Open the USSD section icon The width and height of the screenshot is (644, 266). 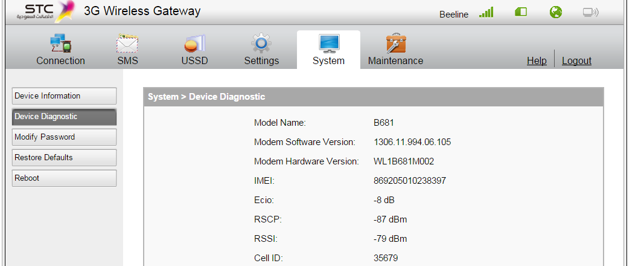(x=194, y=44)
